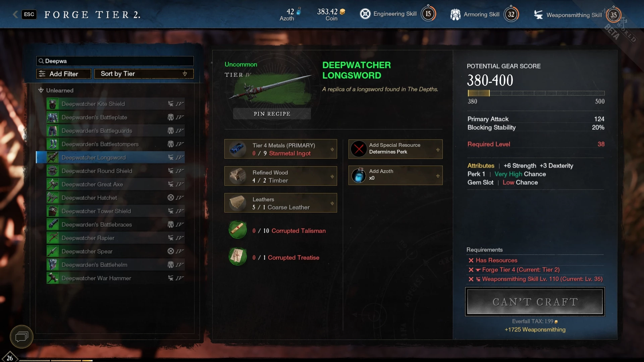Click the red X special resource icon

tap(359, 148)
